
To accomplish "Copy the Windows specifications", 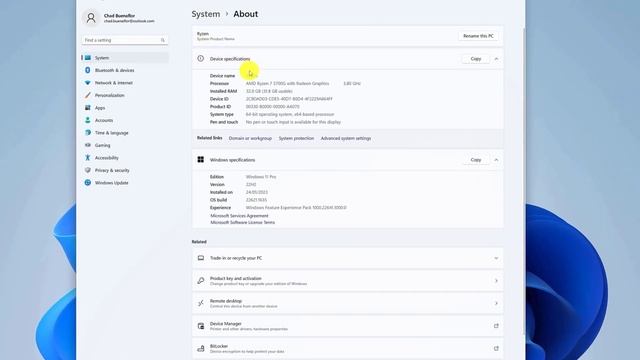I will coord(476,160).
